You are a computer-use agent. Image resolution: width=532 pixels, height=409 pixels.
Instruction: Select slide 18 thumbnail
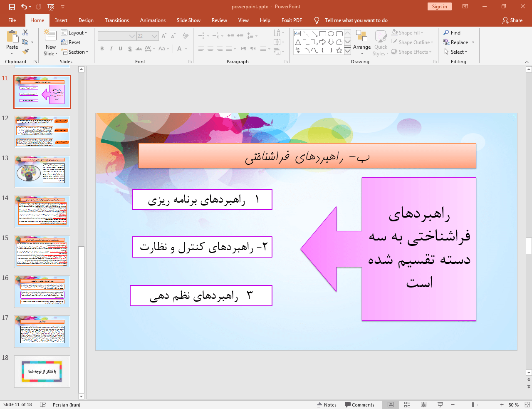tap(42, 371)
